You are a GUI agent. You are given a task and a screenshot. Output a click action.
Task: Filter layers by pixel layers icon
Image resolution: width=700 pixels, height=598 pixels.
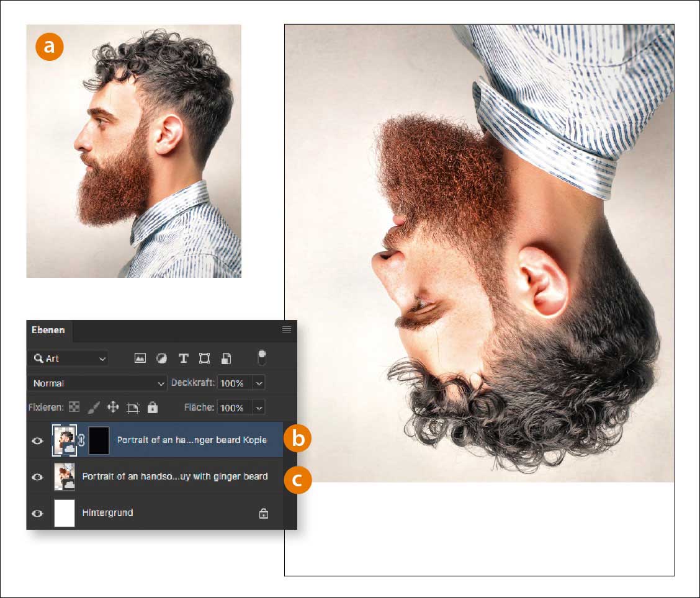140,359
